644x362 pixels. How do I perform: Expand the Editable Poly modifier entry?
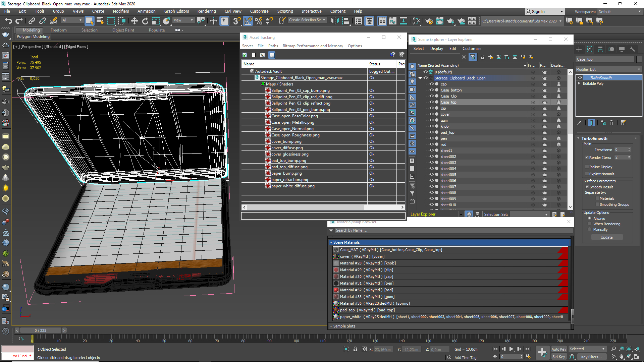point(579,83)
